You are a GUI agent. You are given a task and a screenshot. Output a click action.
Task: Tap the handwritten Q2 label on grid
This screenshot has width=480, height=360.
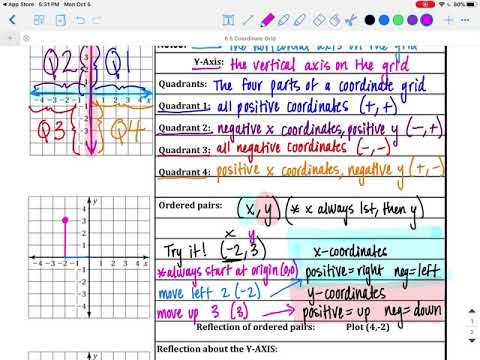tap(60, 62)
